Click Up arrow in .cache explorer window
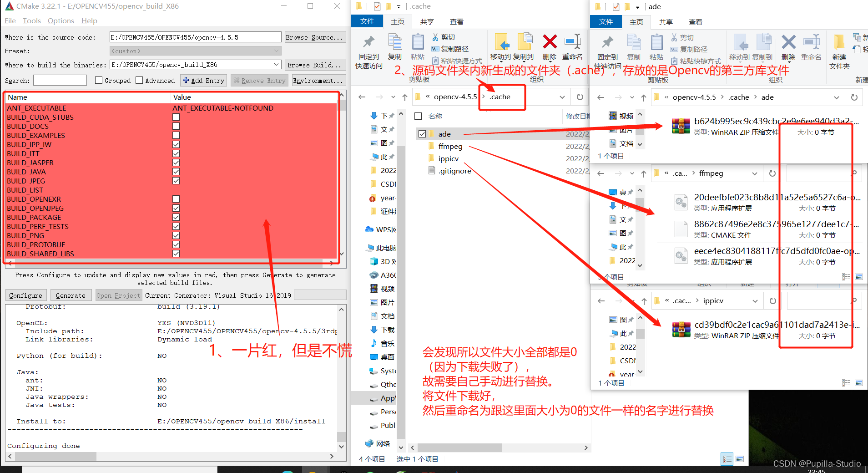Screen dimensions: 868x473 pyautogui.click(x=405, y=97)
